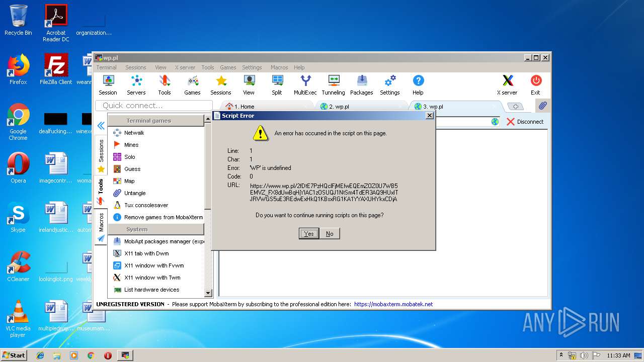Click the paperclip attach icon

(542, 106)
